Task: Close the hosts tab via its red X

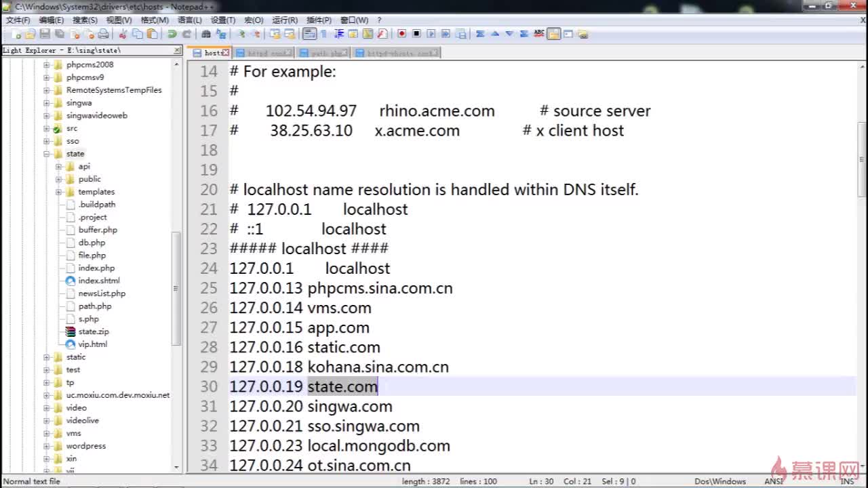Action: [226, 53]
